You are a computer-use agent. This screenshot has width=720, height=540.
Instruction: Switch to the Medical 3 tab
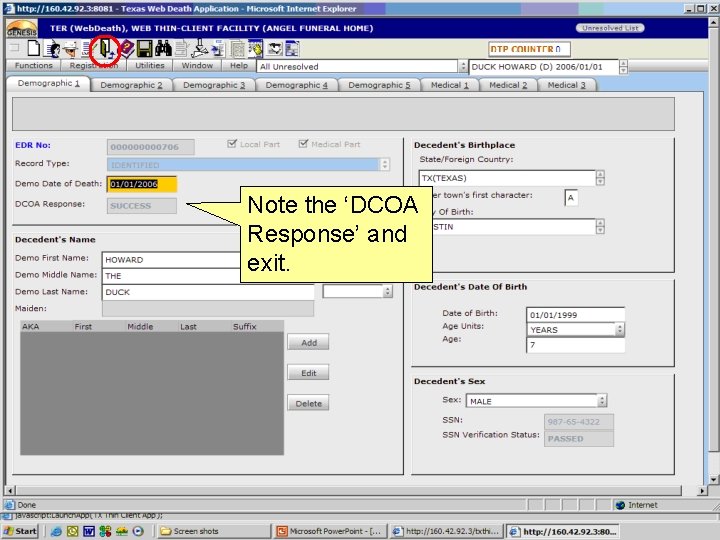click(566, 85)
